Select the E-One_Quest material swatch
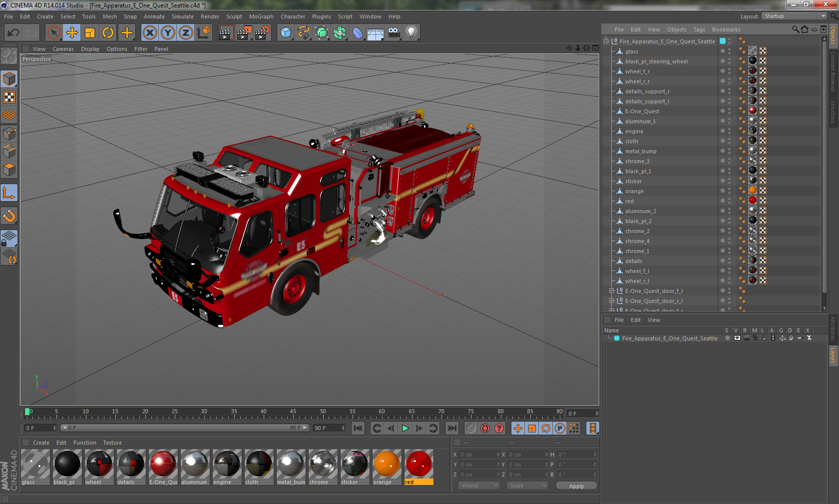Screen dimensions: 839x504 163,467
